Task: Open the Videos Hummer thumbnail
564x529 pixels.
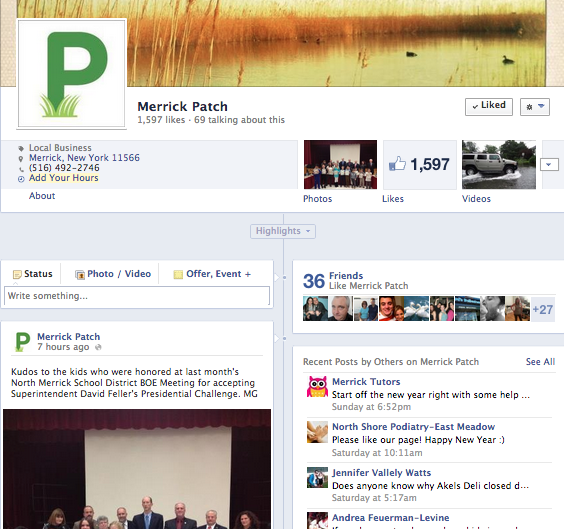Action: 499,165
